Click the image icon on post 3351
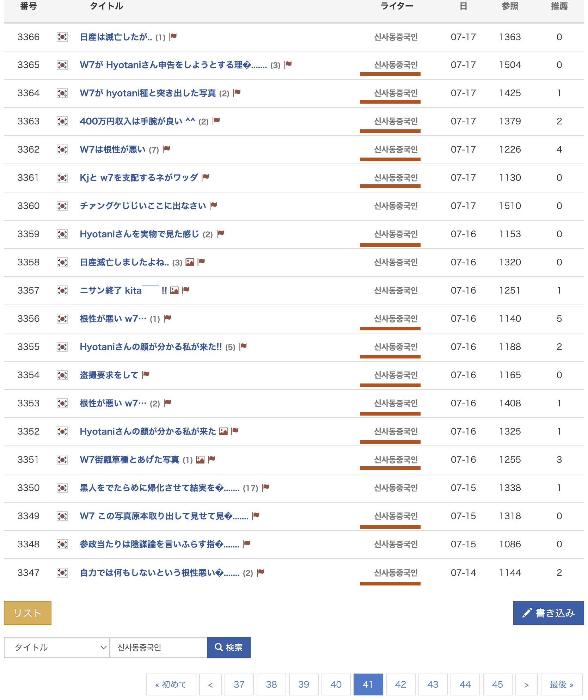Viewport: 588px width, 700px height. point(200,460)
